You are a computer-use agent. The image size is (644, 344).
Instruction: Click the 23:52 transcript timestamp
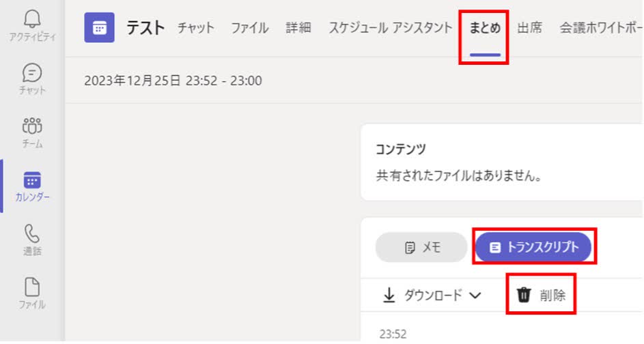click(393, 334)
